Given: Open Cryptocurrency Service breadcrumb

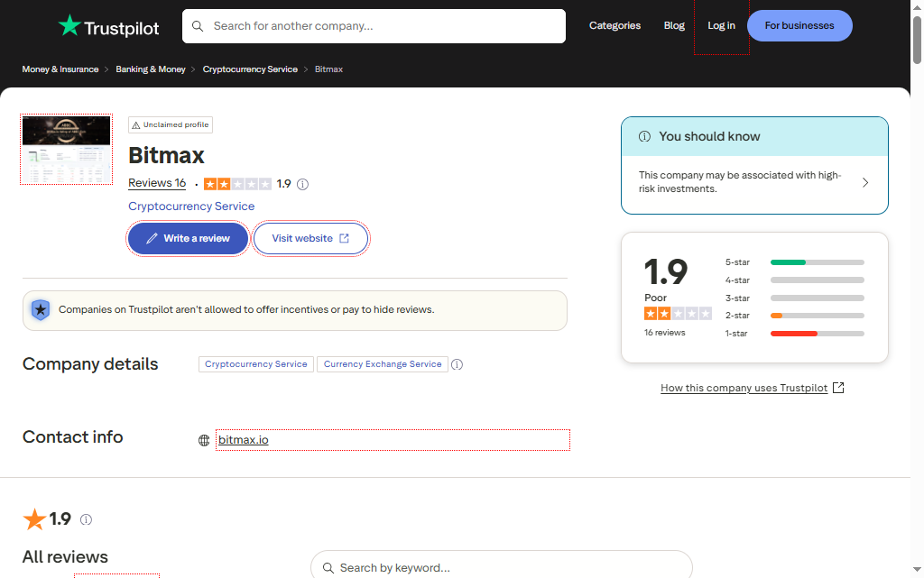Looking at the screenshot, I should point(250,69).
